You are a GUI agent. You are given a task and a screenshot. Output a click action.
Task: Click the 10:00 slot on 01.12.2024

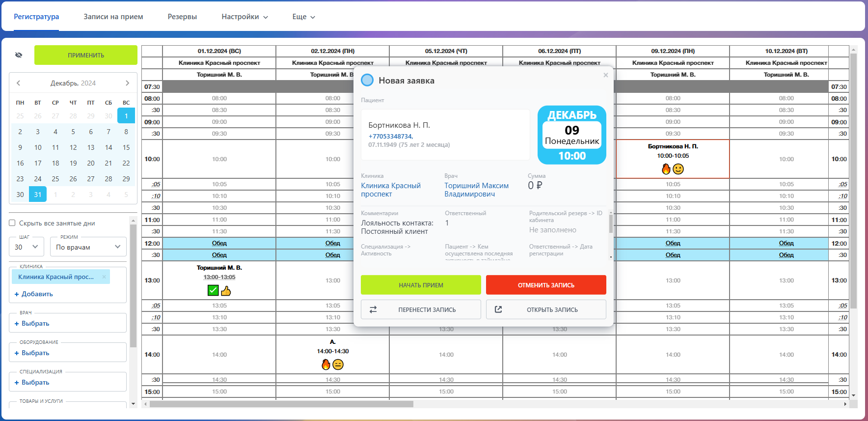coord(219,159)
